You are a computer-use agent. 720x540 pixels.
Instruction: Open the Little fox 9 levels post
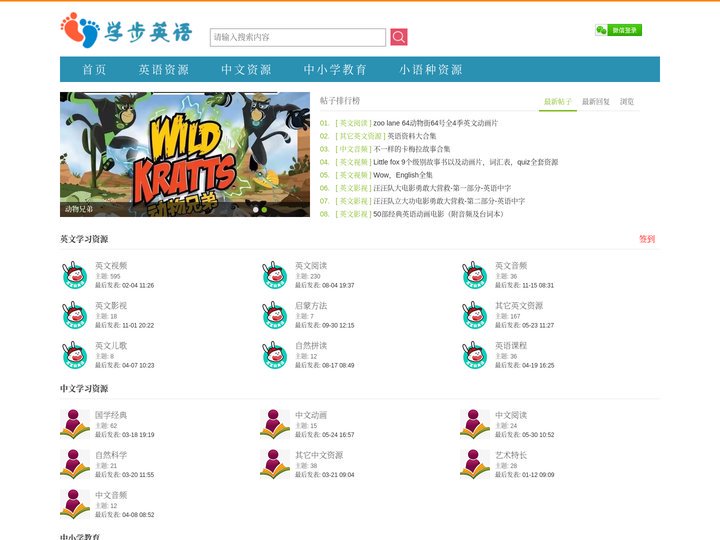[x=466, y=162]
